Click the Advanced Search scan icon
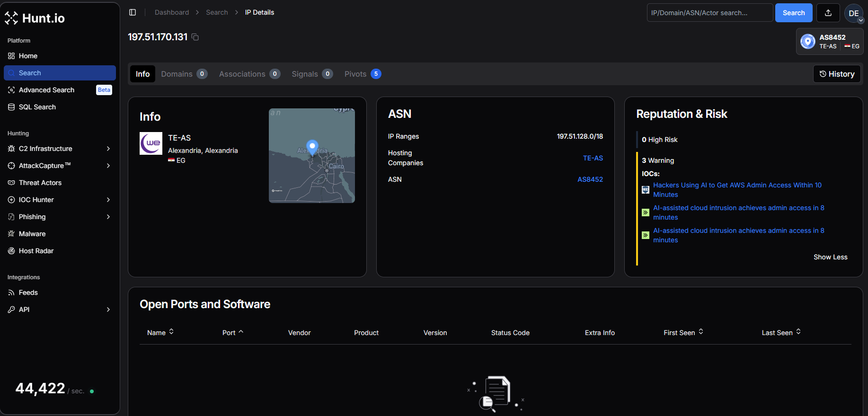 [11, 90]
